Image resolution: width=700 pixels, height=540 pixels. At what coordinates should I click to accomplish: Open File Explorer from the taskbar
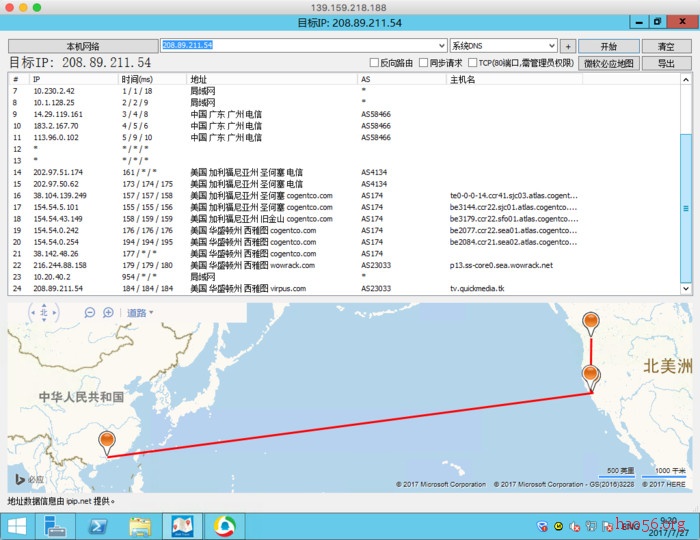tap(140, 525)
